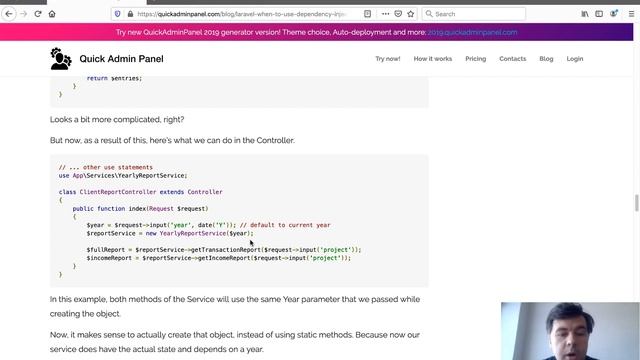Go forward with the browser forward arrow
The height and width of the screenshot is (360, 640).
click(x=23, y=14)
